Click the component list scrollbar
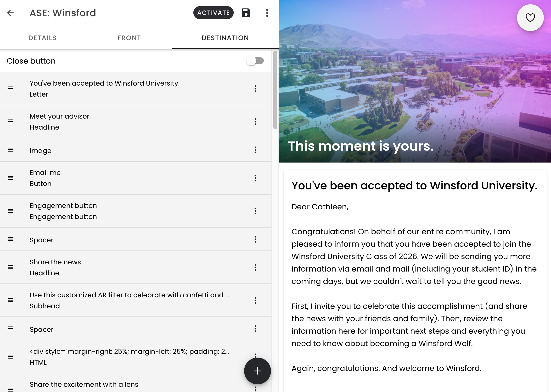This screenshot has width=551, height=392. (275, 90)
